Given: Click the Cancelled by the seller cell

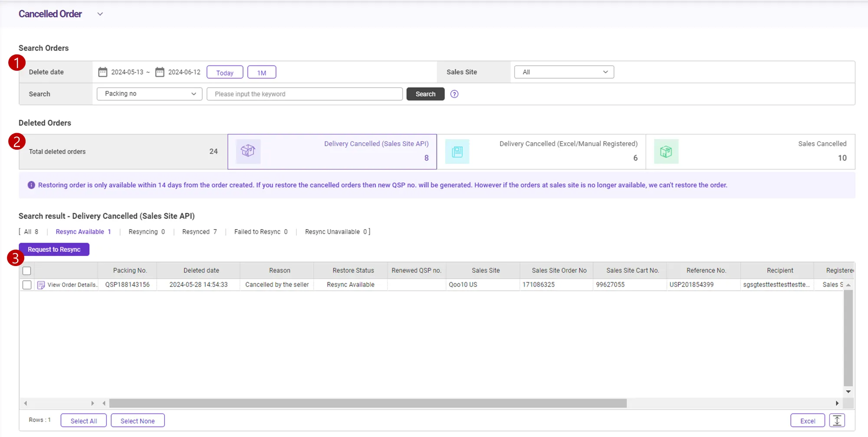Looking at the screenshot, I should tap(277, 285).
